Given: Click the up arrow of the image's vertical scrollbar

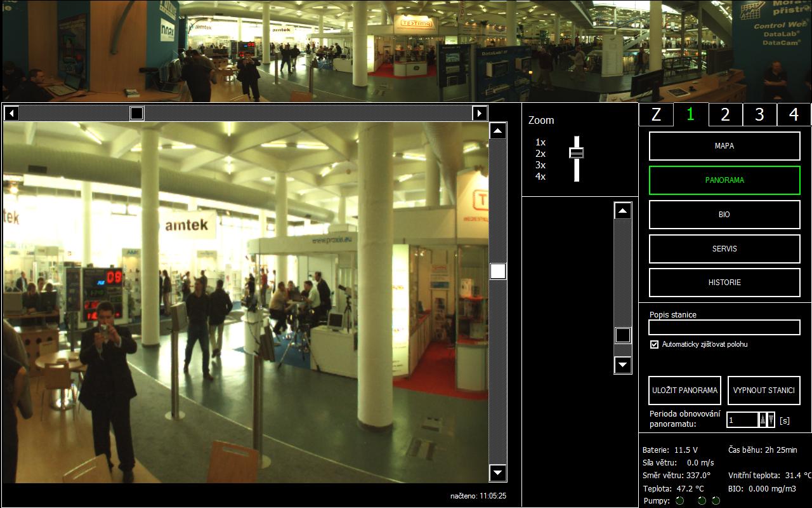Looking at the screenshot, I should point(498,131).
